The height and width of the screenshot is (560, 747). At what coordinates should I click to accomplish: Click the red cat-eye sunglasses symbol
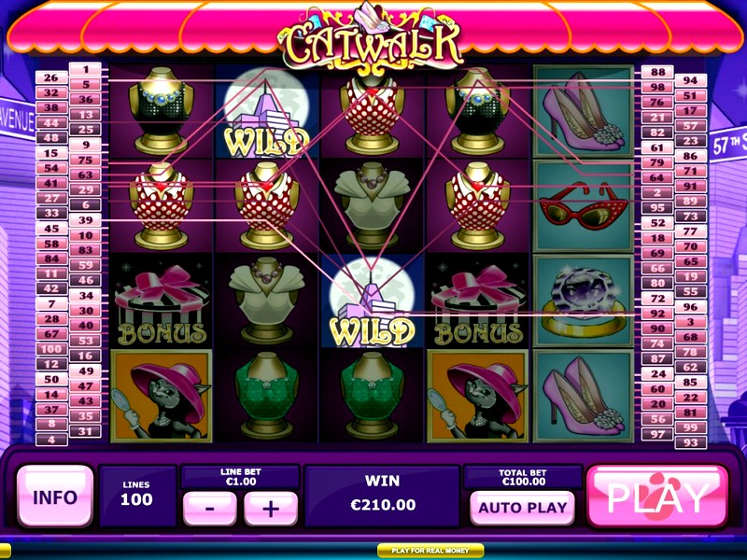[584, 205]
